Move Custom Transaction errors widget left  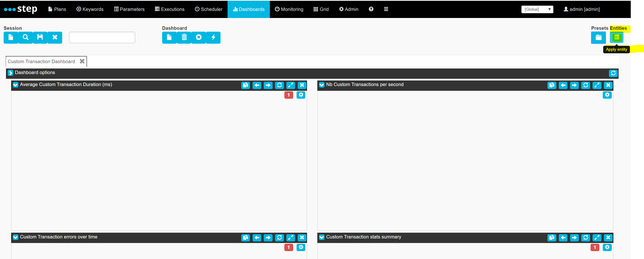[x=257, y=238]
